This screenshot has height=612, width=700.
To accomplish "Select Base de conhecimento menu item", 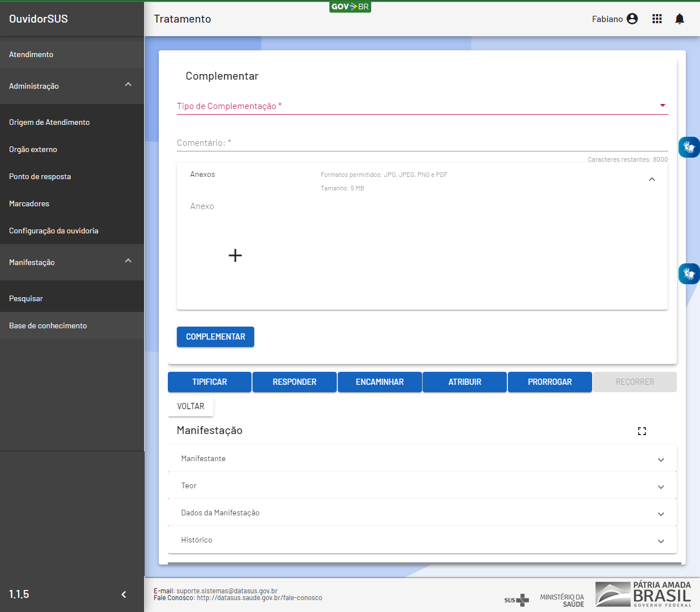I will (x=48, y=325).
